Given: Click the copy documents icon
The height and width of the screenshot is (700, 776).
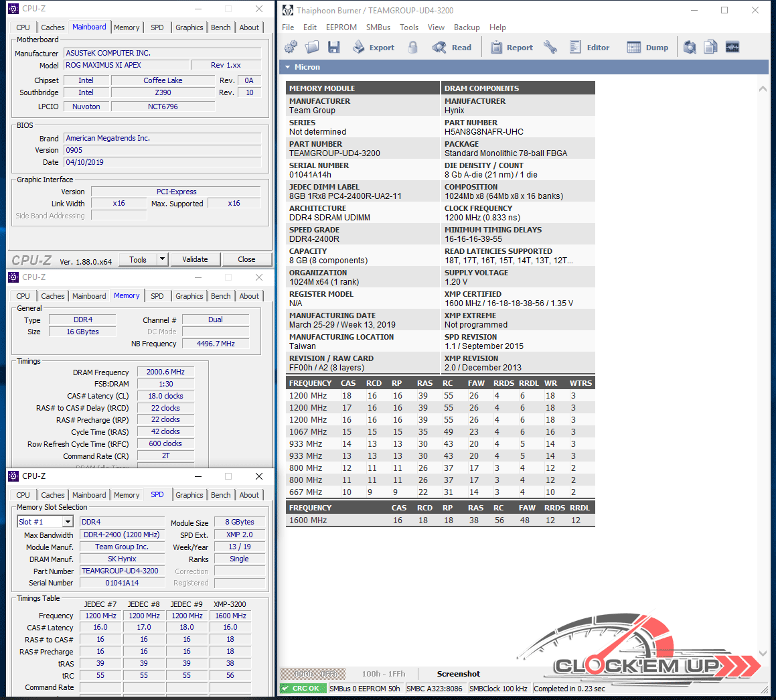Looking at the screenshot, I should point(711,47).
